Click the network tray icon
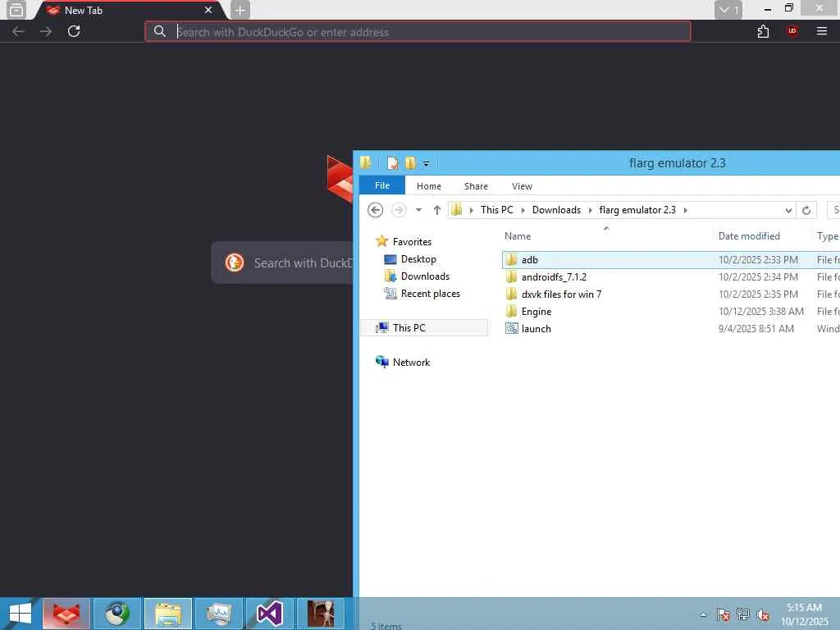 743,614
